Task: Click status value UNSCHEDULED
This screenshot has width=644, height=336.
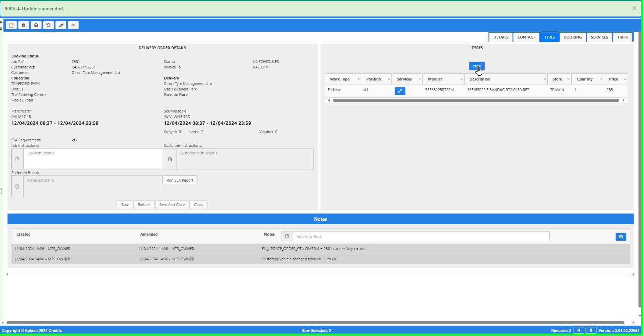Action: pos(266,62)
